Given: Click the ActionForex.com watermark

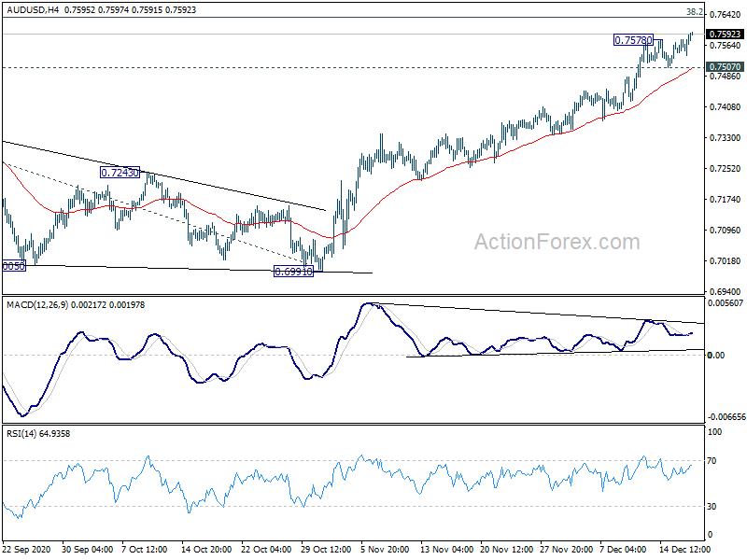Looking at the screenshot, I should pyautogui.click(x=557, y=242).
